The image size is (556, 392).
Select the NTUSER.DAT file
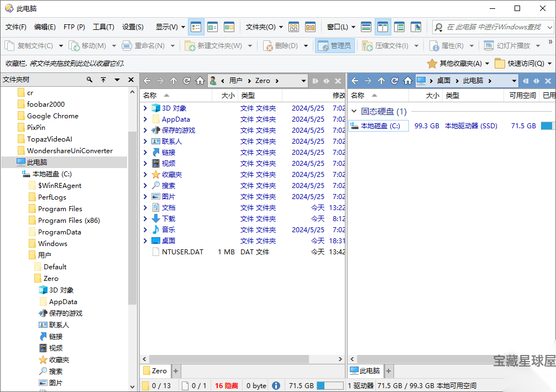pos(182,252)
